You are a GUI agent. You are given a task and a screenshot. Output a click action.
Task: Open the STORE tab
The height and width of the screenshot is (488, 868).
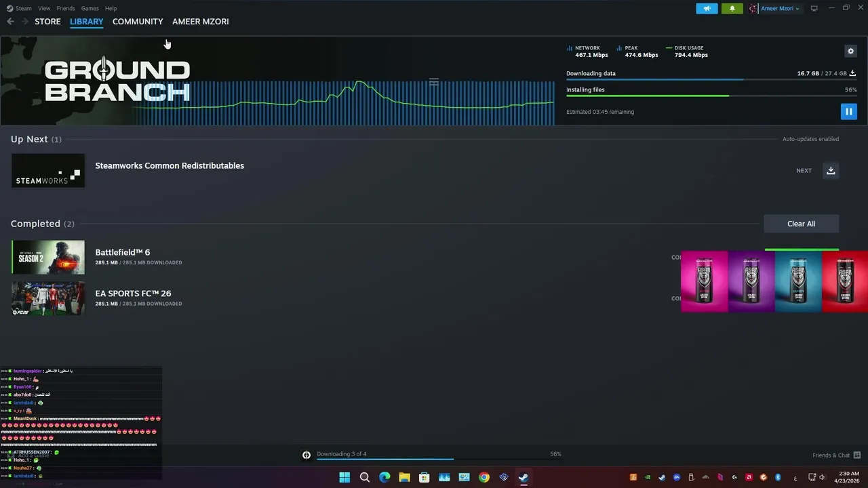click(x=47, y=22)
